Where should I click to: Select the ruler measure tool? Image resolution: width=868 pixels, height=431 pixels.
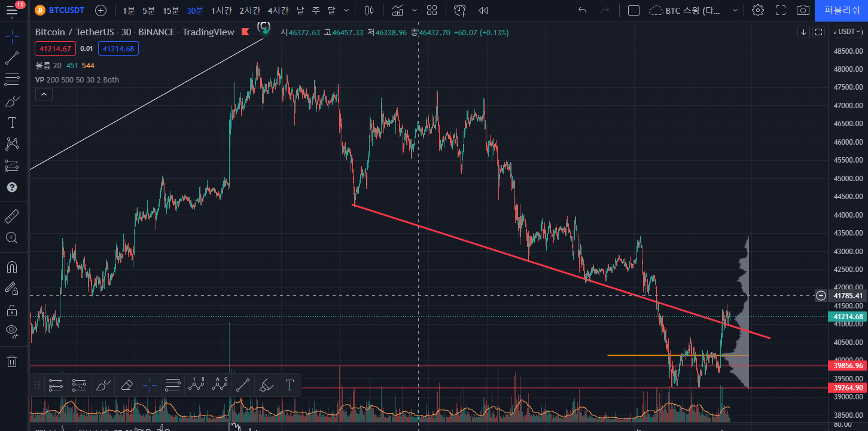tap(12, 216)
